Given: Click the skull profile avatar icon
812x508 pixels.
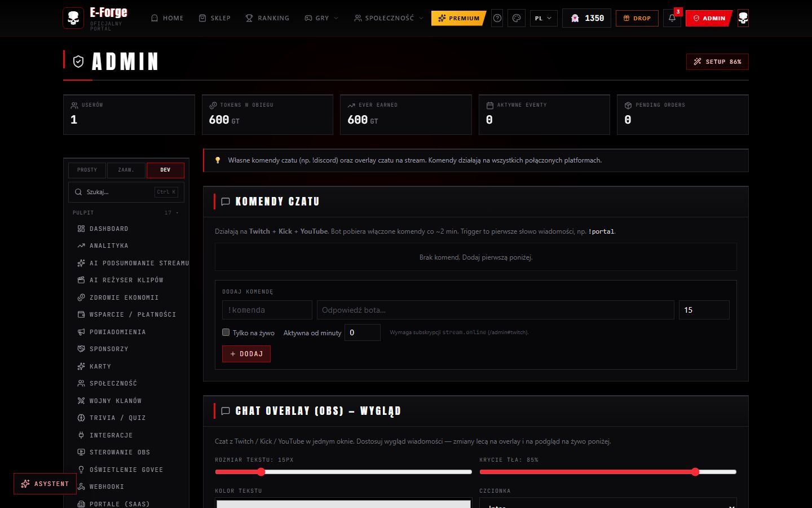Looking at the screenshot, I should (x=743, y=18).
